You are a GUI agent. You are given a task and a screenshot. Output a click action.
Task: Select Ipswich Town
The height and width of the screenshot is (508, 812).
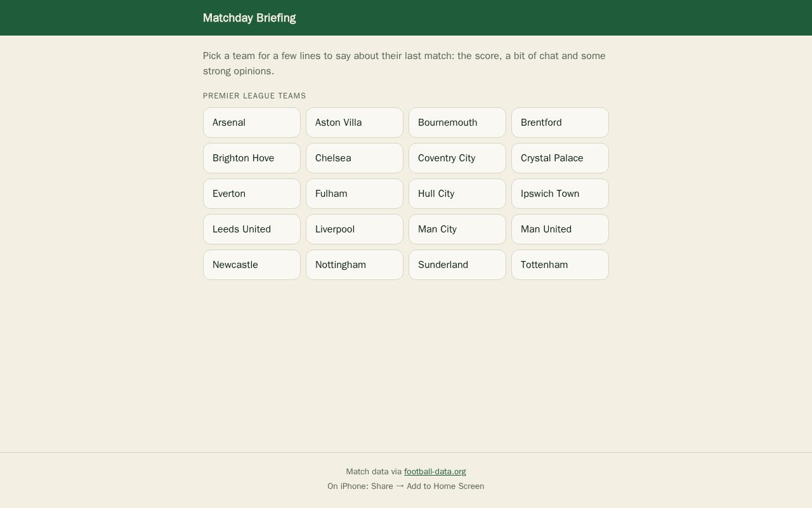point(560,194)
